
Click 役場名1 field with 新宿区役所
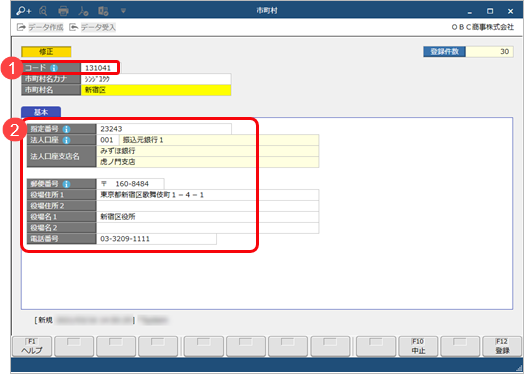208,217
